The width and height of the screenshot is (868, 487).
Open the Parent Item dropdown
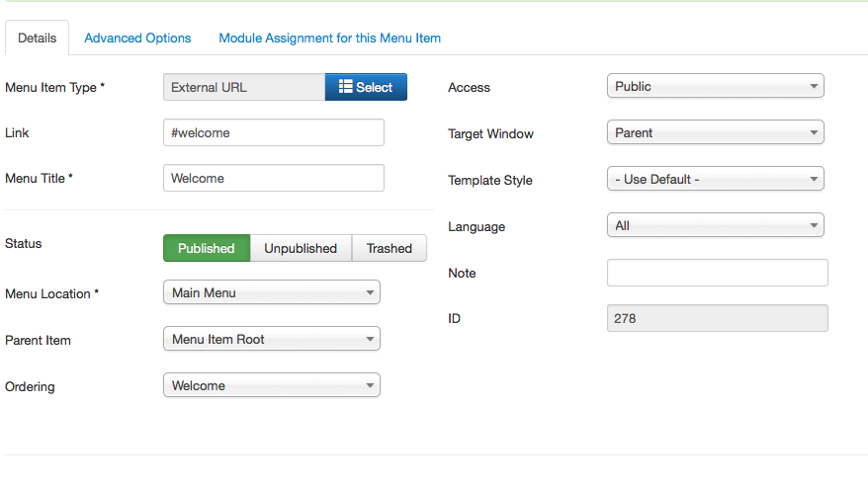point(272,339)
